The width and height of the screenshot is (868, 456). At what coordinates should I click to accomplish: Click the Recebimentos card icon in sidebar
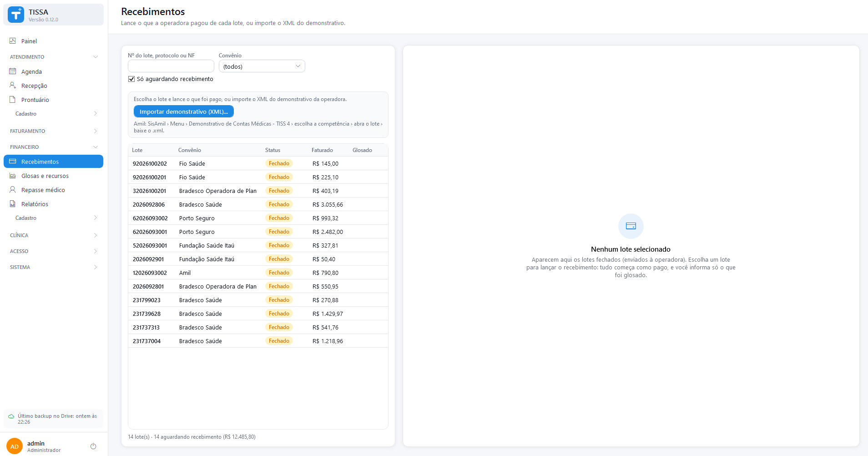tap(13, 162)
